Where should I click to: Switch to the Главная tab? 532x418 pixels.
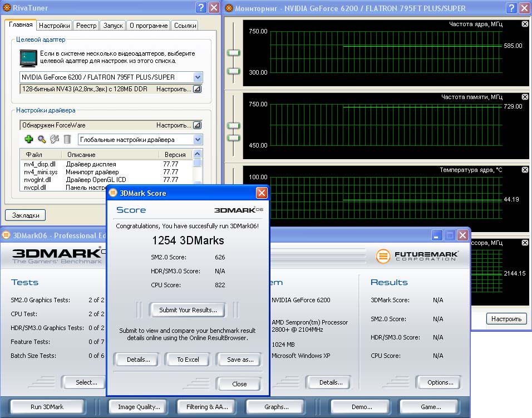(x=21, y=24)
